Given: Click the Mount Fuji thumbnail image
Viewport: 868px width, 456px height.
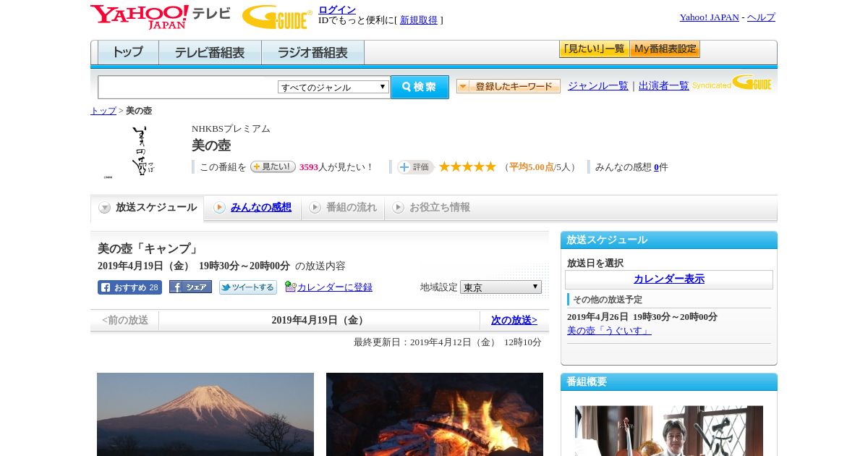Looking at the screenshot, I should click(x=205, y=414).
